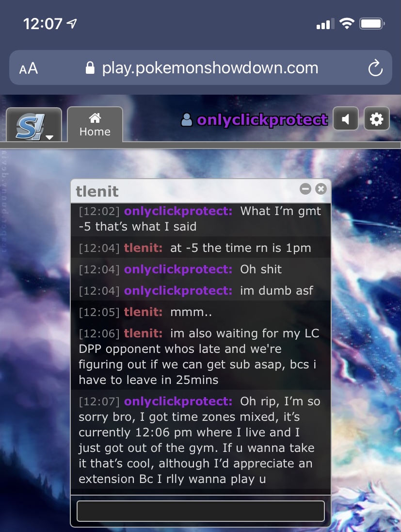Switch to the Home tab
The height and width of the screenshot is (532, 401).
click(x=95, y=125)
